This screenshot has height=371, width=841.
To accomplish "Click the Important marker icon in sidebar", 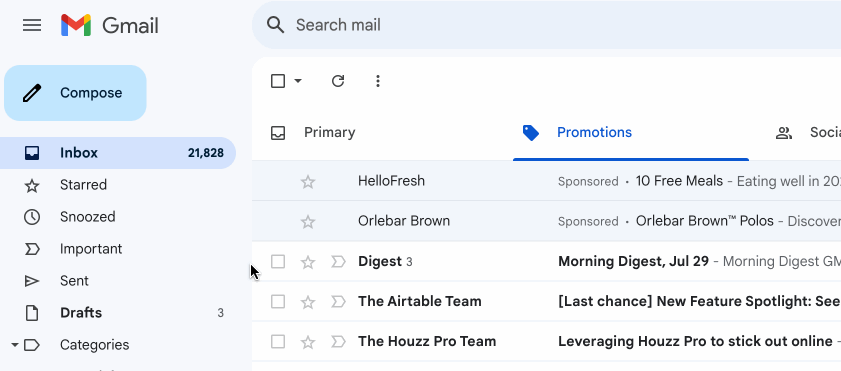I will click(x=32, y=249).
